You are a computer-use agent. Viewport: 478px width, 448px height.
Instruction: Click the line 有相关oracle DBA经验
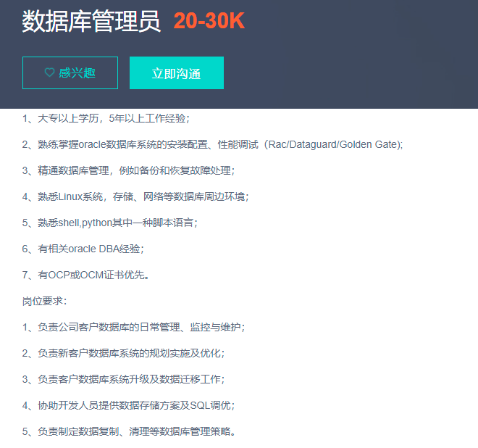coord(83,249)
